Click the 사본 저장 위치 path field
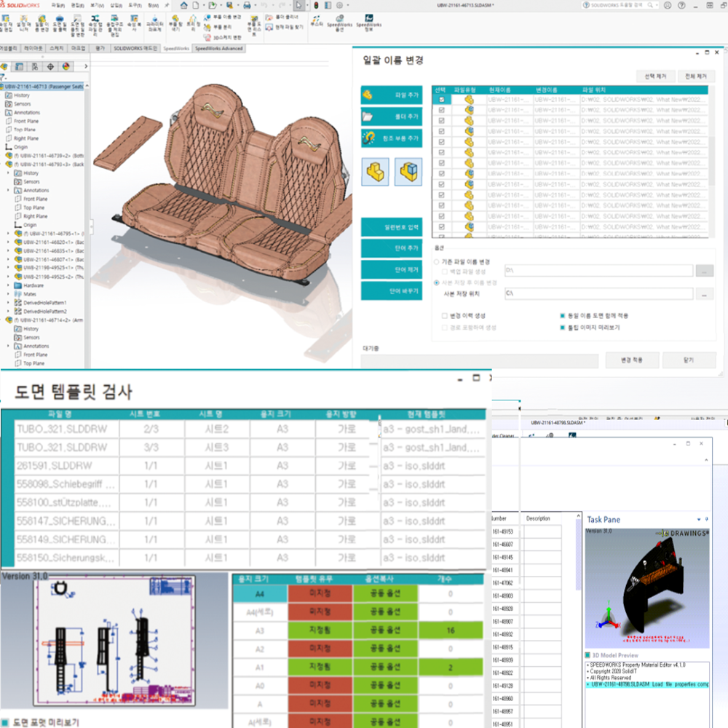This screenshot has width=728, height=728. (597, 293)
